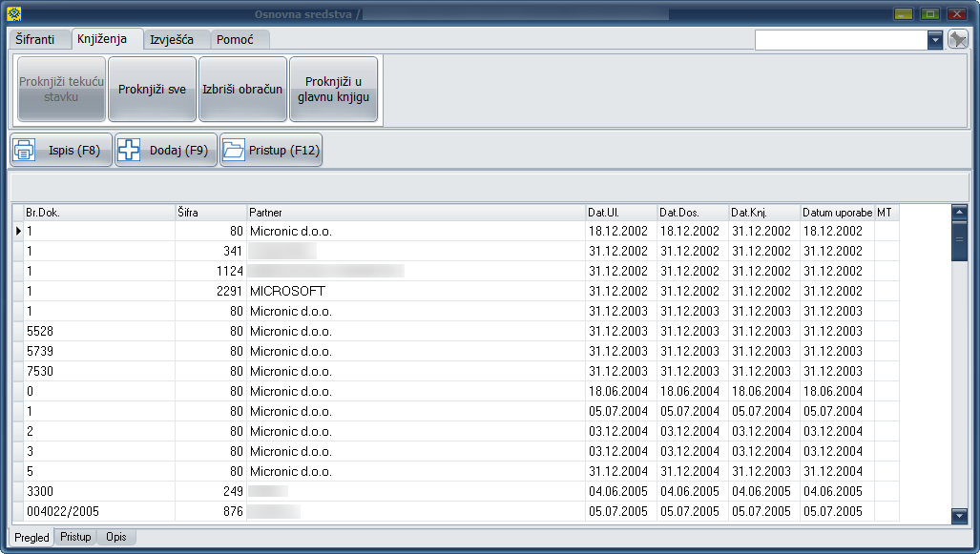Click the printer icon on Ispis (F8)

pyautogui.click(x=25, y=151)
